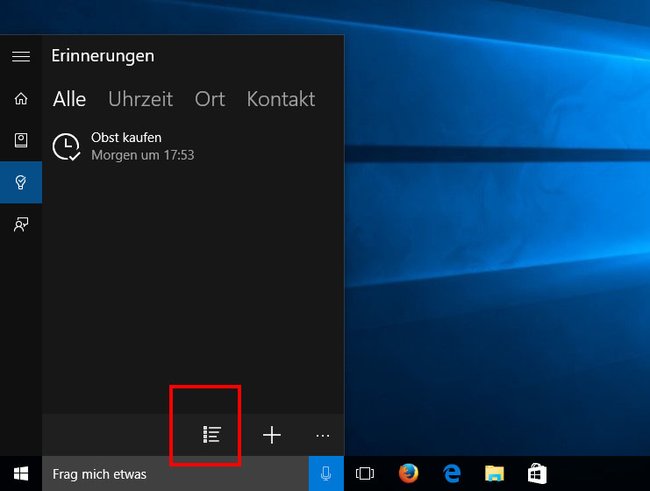Open the Cortana Notebook
The image size is (650, 491).
tap(21, 140)
